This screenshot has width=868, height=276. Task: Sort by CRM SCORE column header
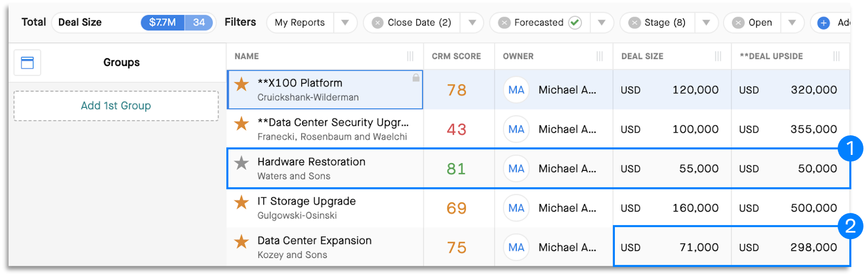456,57
